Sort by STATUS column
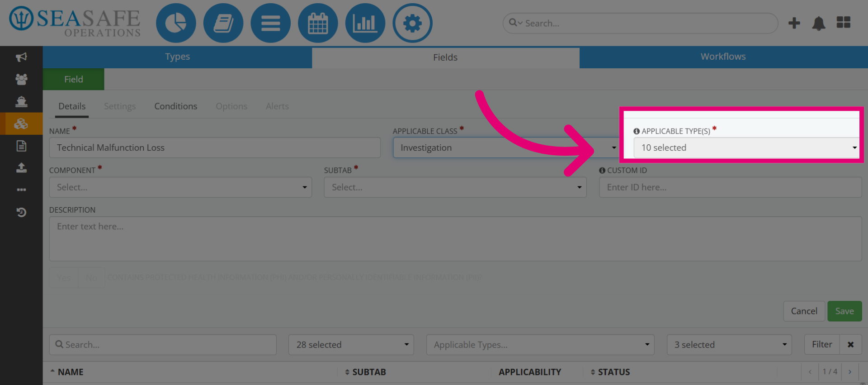This screenshot has height=385, width=868. [x=610, y=372]
